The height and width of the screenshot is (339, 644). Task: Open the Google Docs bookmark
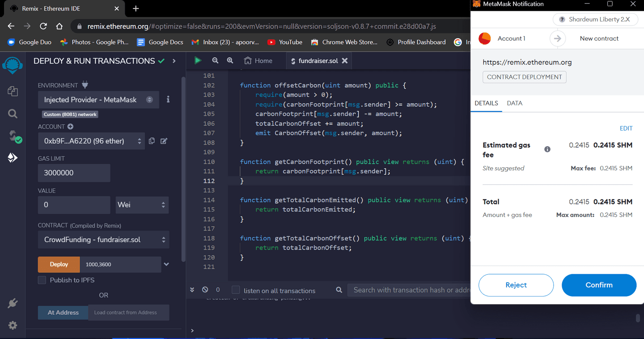(160, 42)
